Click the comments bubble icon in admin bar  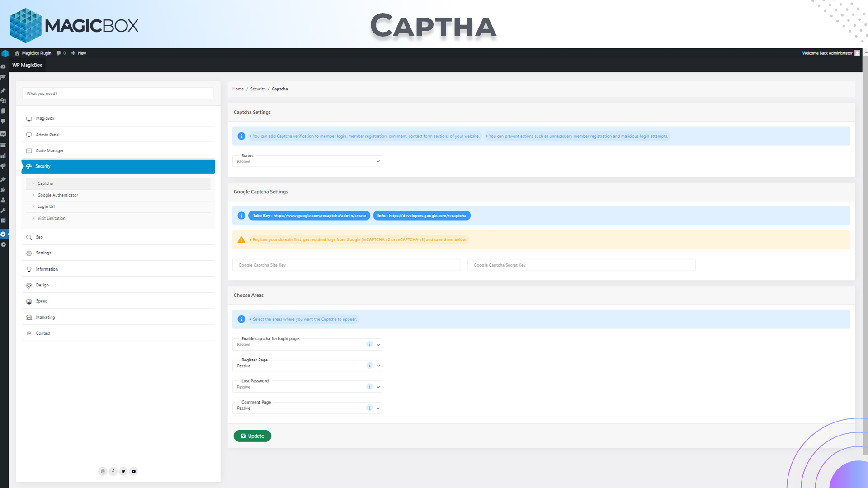(x=58, y=53)
